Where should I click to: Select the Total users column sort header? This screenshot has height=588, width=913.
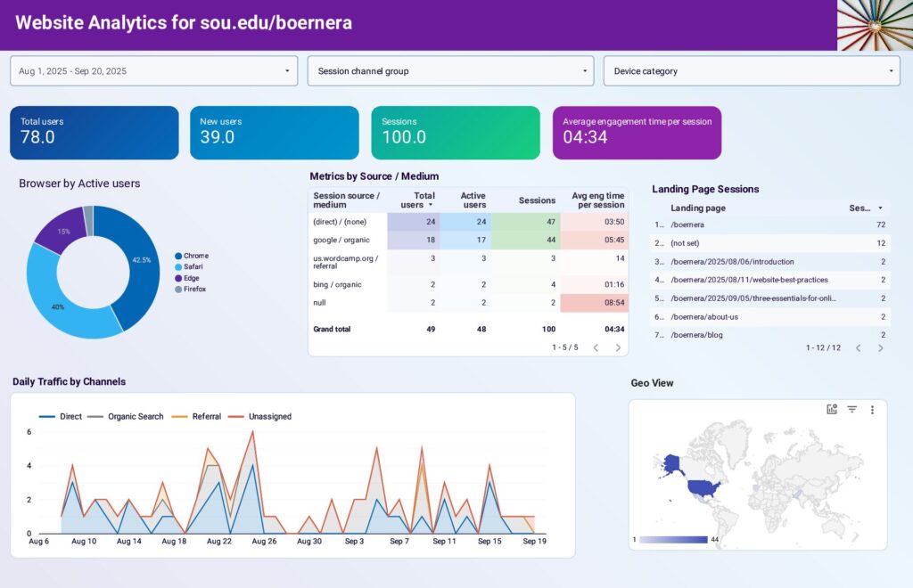pos(419,200)
